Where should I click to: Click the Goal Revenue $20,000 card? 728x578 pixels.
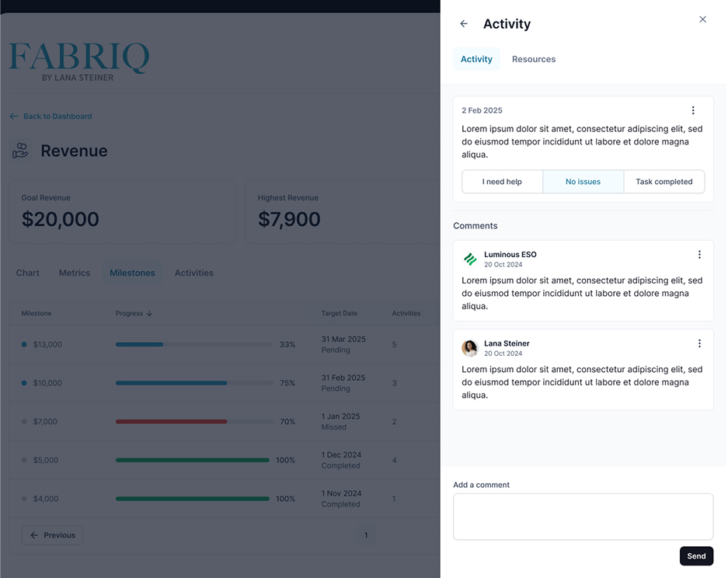(123, 212)
